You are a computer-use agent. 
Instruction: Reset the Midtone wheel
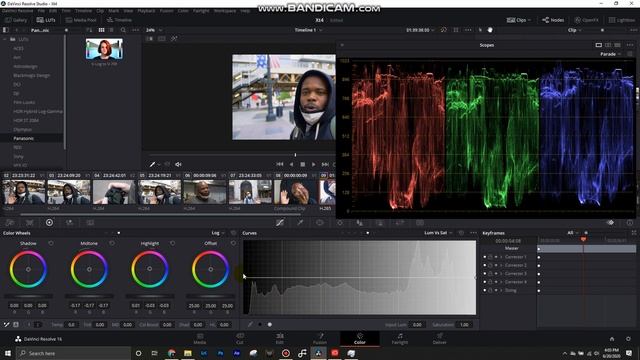click(x=111, y=243)
